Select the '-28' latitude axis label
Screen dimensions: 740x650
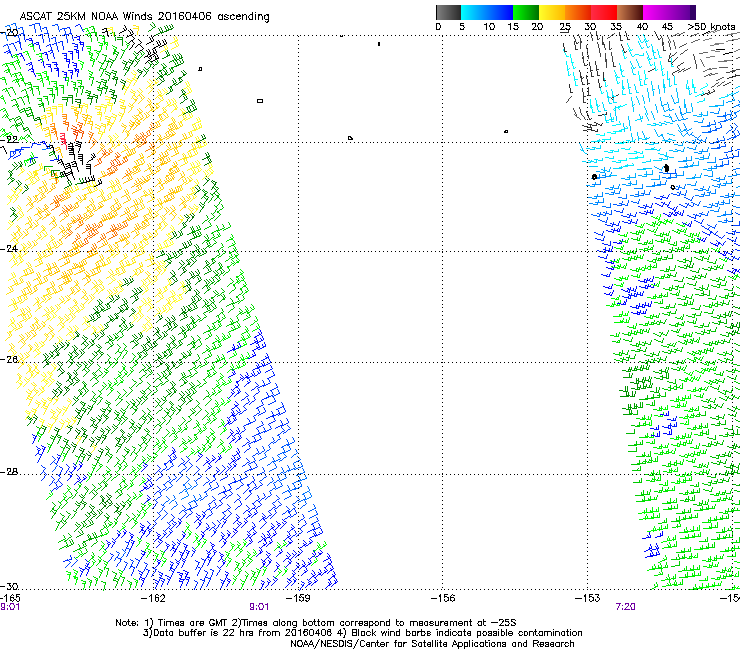pyautogui.click(x=9, y=472)
